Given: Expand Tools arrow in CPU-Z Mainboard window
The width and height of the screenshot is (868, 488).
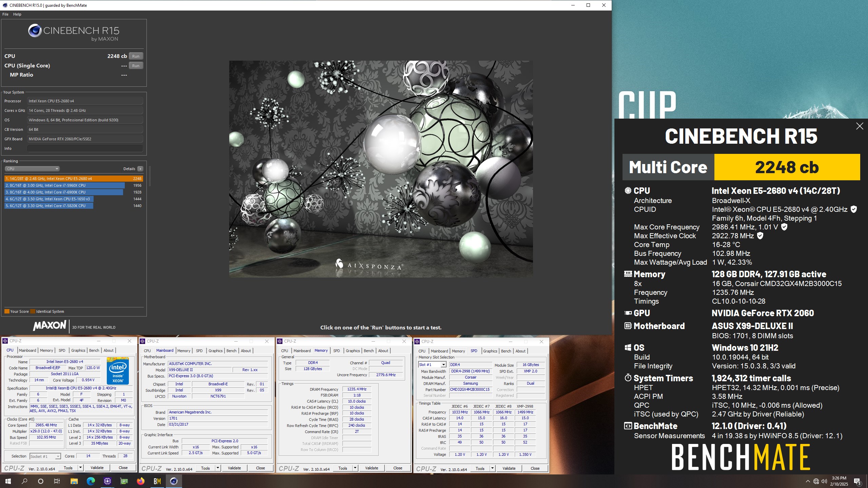Looking at the screenshot, I should (x=218, y=468).
